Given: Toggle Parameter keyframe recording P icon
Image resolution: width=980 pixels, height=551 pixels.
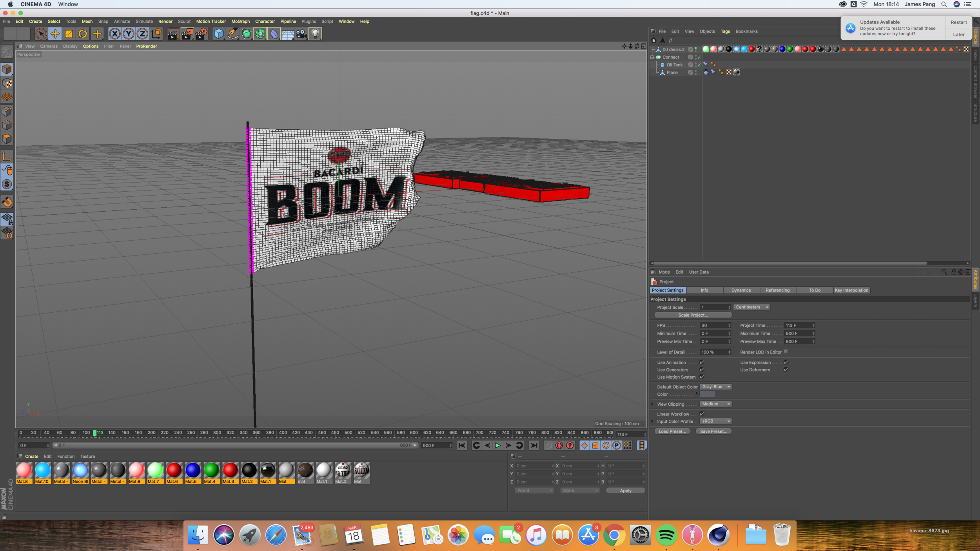Looking at the screenshot, I should pyautogui.click(x=616, y=446).
